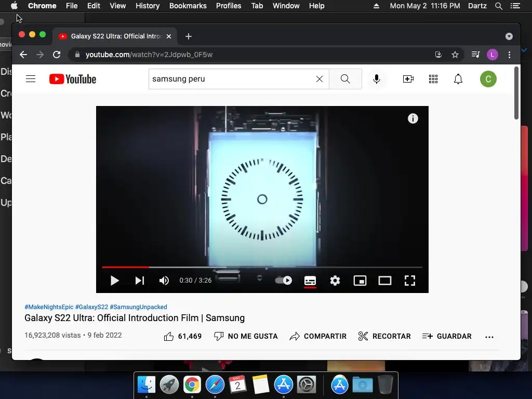Image resolution: width=532 pixels, height=399 pixels.
Task: Mute the video volume speaker
Action: point(164,281)
